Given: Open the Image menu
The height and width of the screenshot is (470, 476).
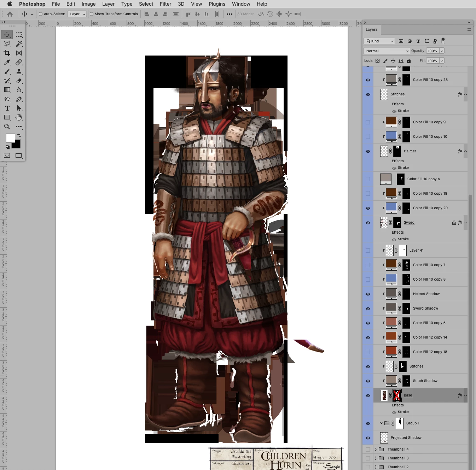Looking at the screenshot, I should [x=88, y=4].
